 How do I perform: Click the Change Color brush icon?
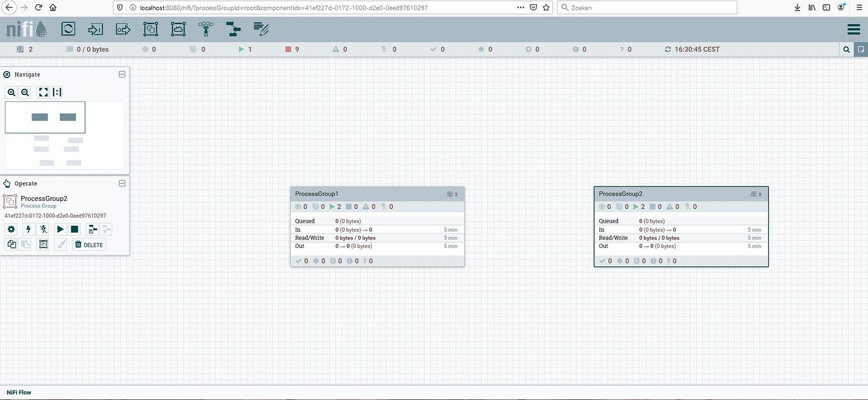click(60, 245)
